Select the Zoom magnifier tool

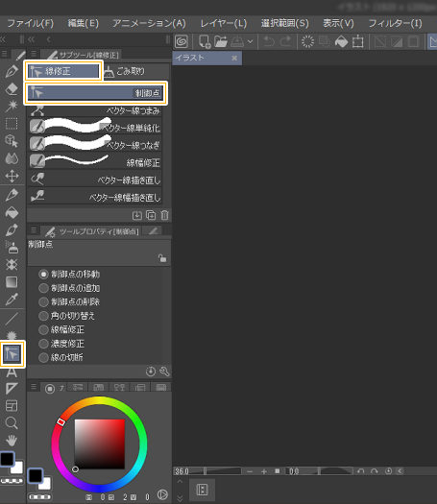point(12,423)
